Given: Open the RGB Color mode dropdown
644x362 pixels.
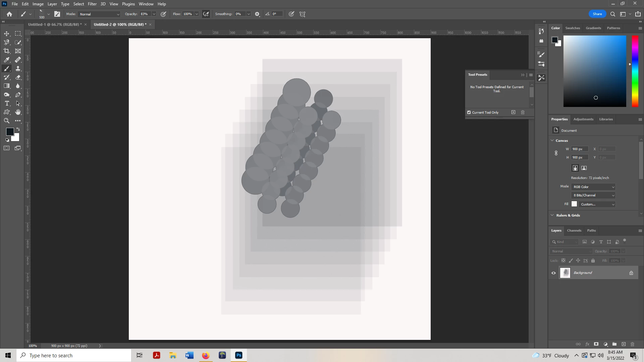Looking at the screenshot, I should (x=593, y=187).
